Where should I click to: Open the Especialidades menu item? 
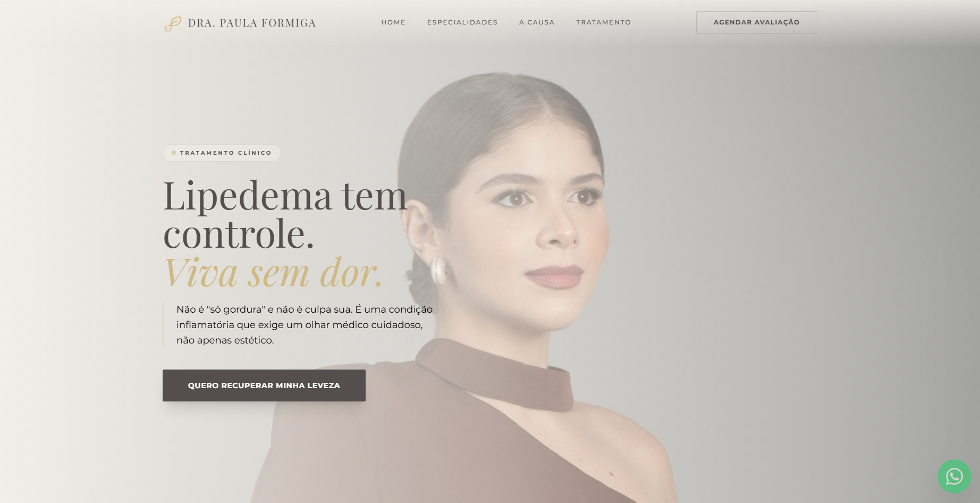tap(462, 22)
